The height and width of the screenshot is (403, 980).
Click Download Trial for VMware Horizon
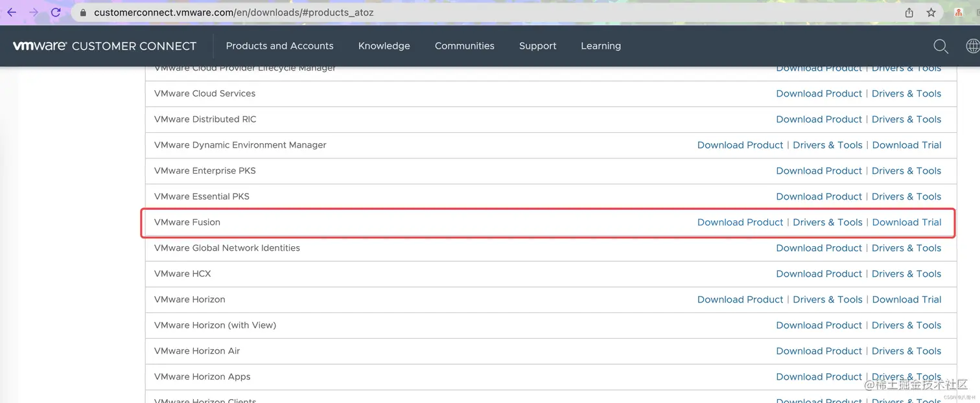tap(906, 299)
